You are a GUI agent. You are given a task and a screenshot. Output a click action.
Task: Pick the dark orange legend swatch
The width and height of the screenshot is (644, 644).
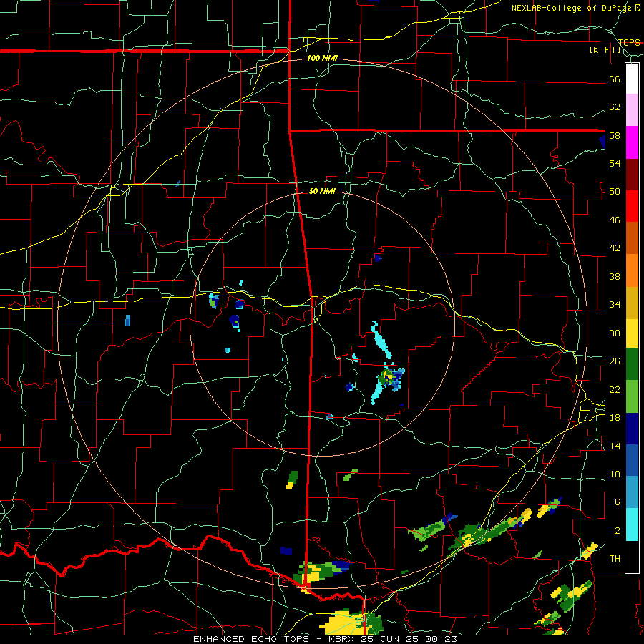point(632,238)
